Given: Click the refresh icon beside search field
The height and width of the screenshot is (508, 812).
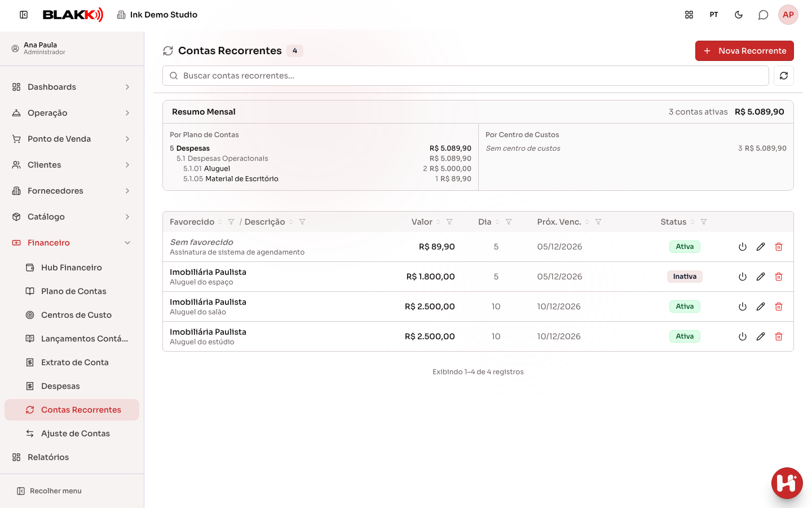Looking at the screenshot, I should coord(784,76).
